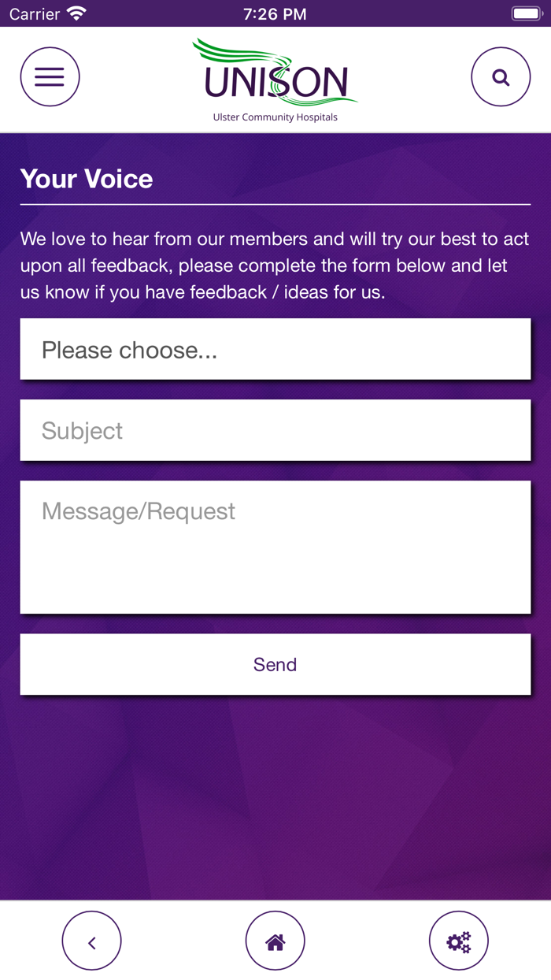Go back using the chevron icon

[x=91, y=941]
